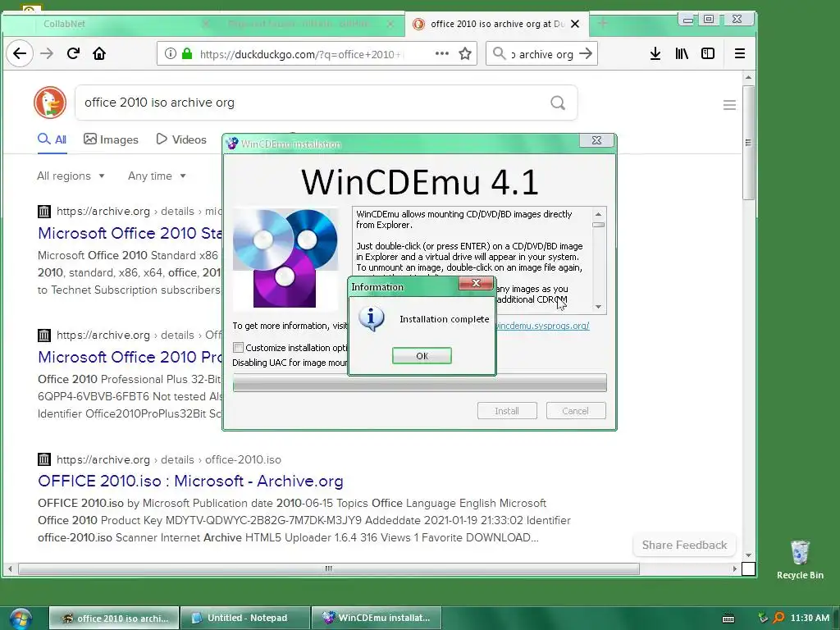Image resolution: width=840 pixels, height=630 pixels.
Task: Open page actions three-dot menu
Action: [442, 53]
